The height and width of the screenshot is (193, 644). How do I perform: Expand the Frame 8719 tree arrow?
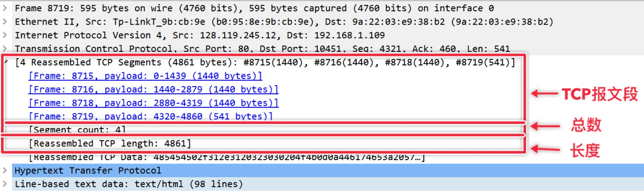tap(5, 8)
